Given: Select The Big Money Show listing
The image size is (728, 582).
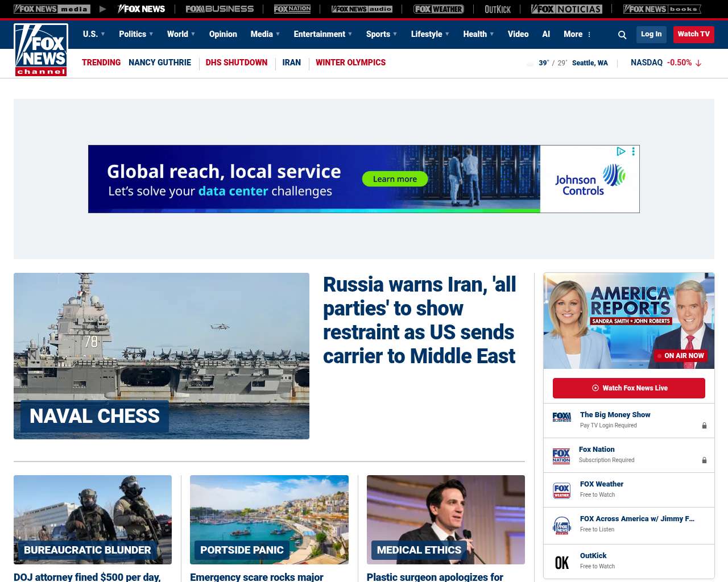Looking at the screenshot, I should (615, 415).
